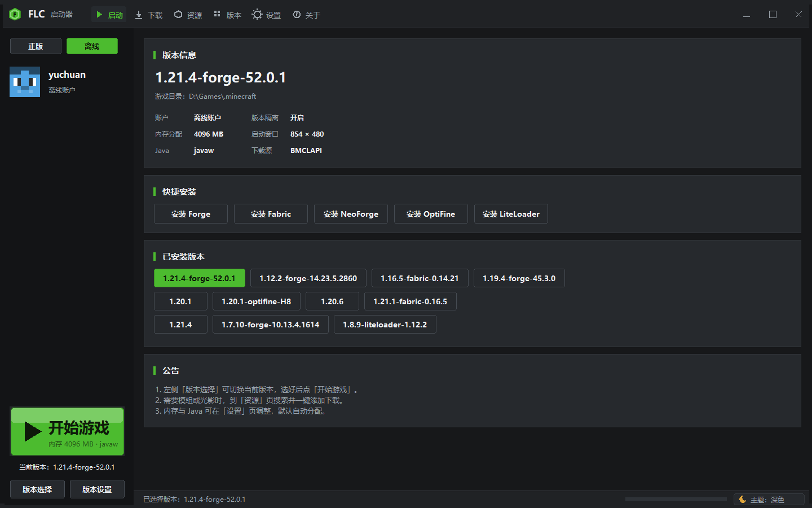Click the status bar progress bar
This screenshot has width=812, height=508.
click(x=676, y=500)
